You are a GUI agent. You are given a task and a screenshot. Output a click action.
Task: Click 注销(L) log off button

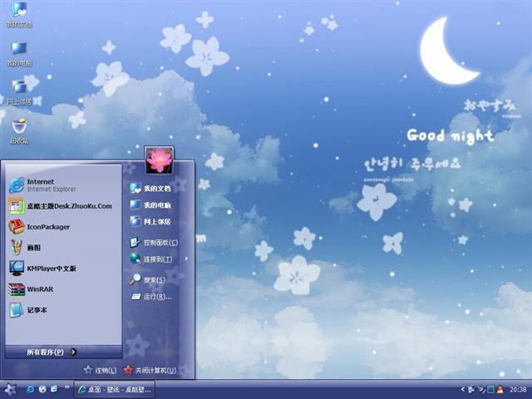click(x=101, y=370)
